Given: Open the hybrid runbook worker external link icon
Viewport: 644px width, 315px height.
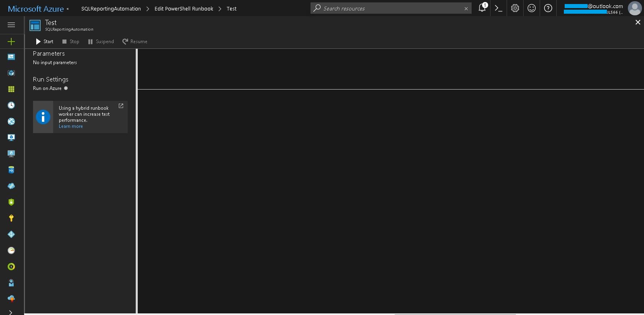Looking at the screenshot, I should tap(121, 106).
